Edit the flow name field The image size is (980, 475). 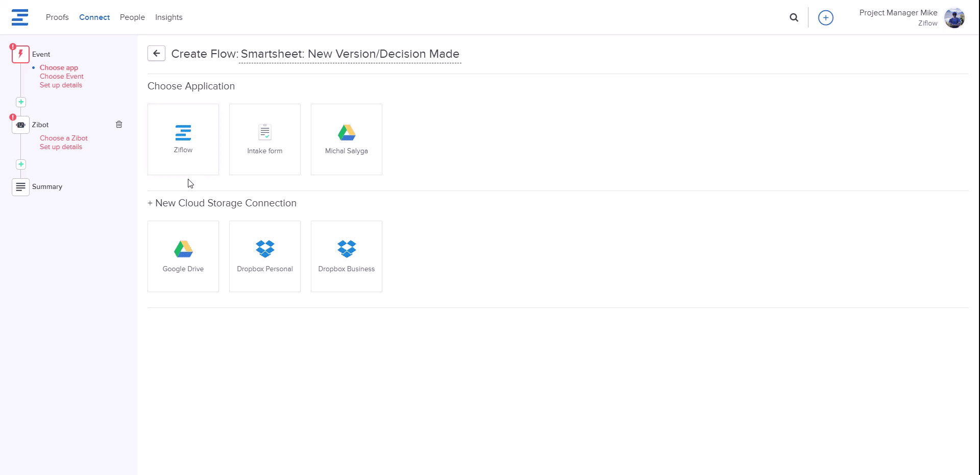350,54
